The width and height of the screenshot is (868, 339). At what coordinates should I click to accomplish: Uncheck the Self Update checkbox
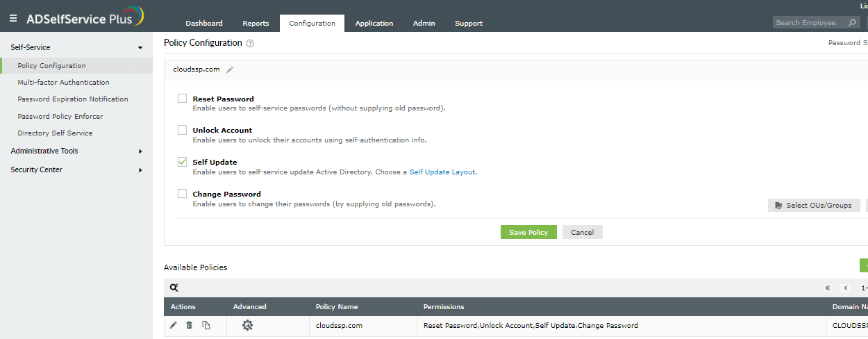pyautogui.click(x=182, y=161)
